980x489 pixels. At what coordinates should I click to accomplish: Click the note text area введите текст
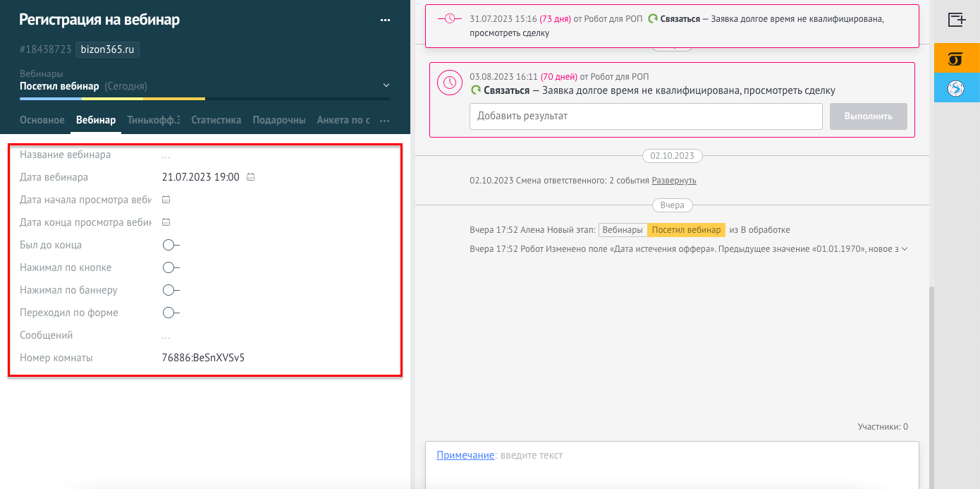coord(531,455)
